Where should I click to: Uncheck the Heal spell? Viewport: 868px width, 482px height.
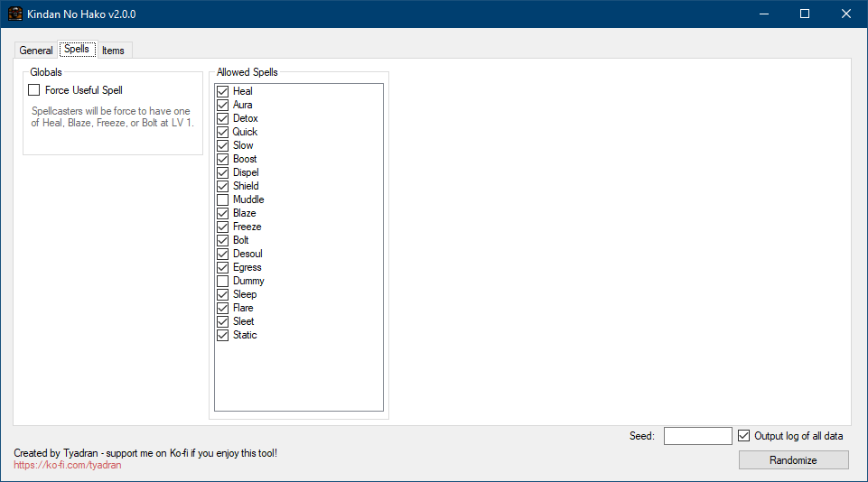223,91
